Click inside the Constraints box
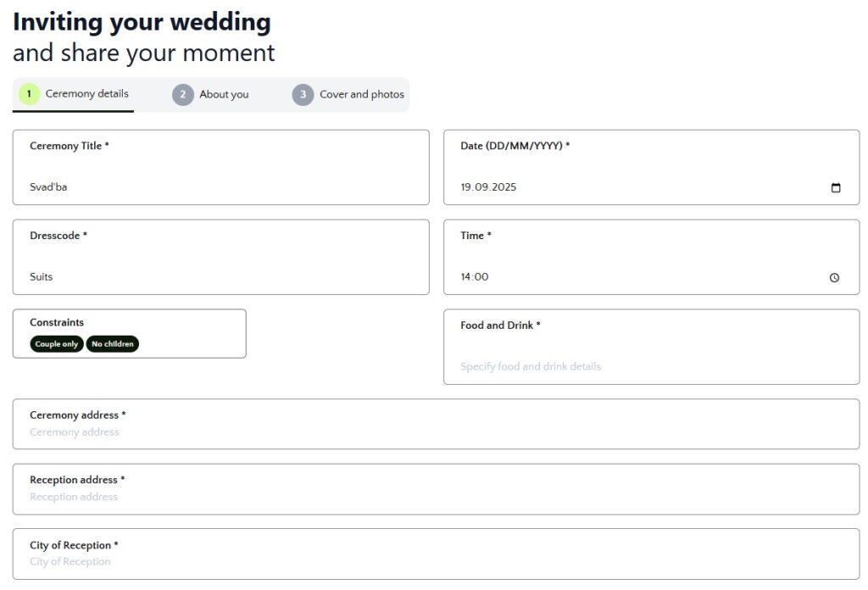 tap(130, 334)
